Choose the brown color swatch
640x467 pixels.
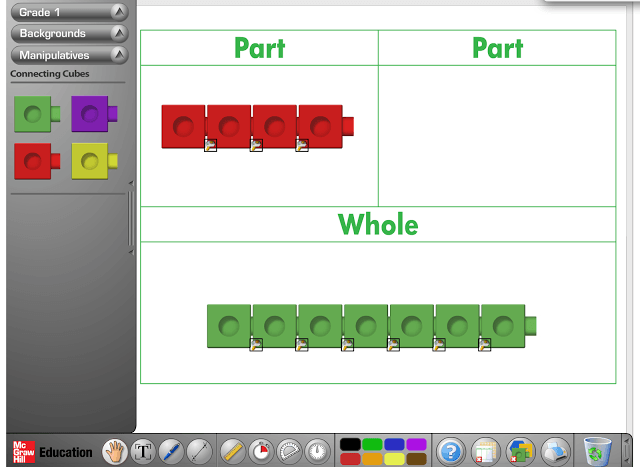pyautogui.click(x=416, y=458)
